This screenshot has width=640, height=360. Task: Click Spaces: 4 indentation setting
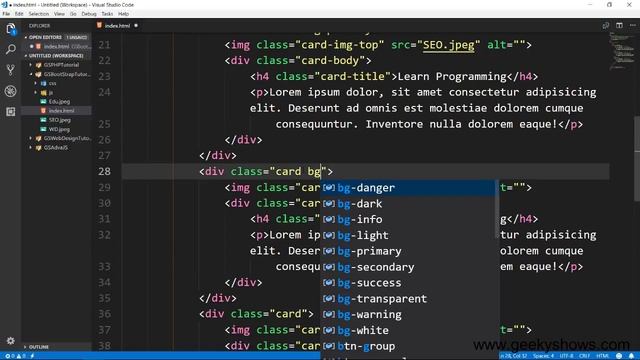click(543, 356)
